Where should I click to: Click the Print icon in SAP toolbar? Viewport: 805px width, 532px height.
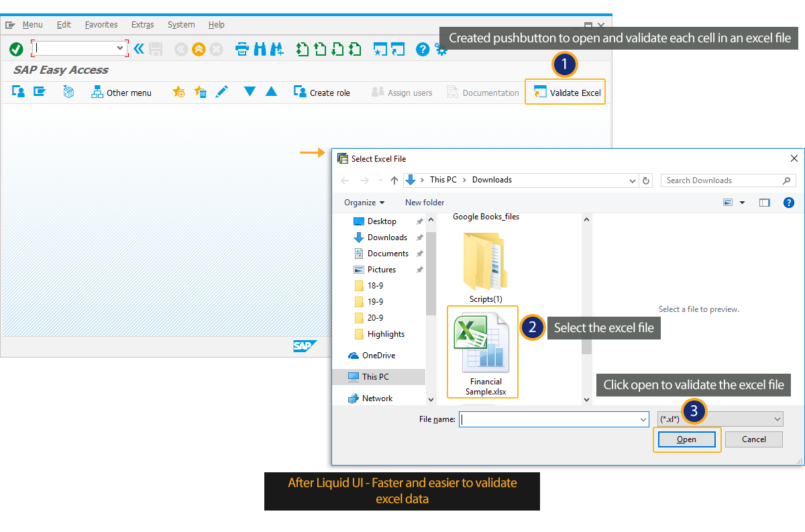coord(242,49)
